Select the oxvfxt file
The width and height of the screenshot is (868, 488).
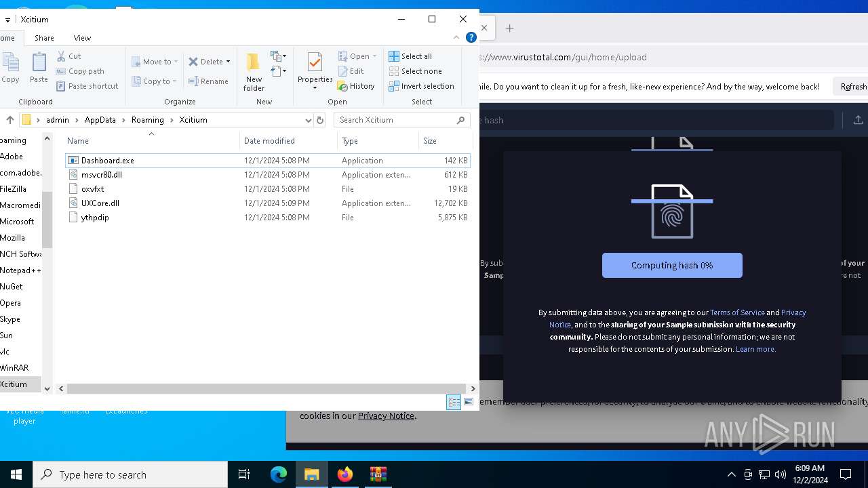coord(268,189)
